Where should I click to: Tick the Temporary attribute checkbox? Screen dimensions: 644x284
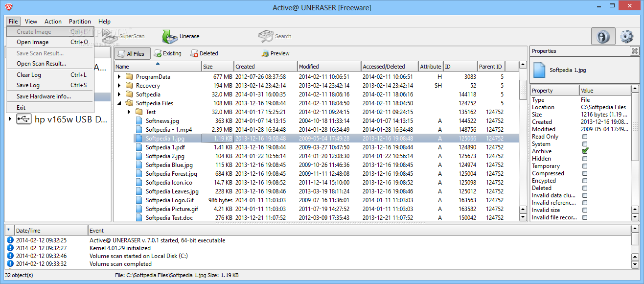click(585, 166)
